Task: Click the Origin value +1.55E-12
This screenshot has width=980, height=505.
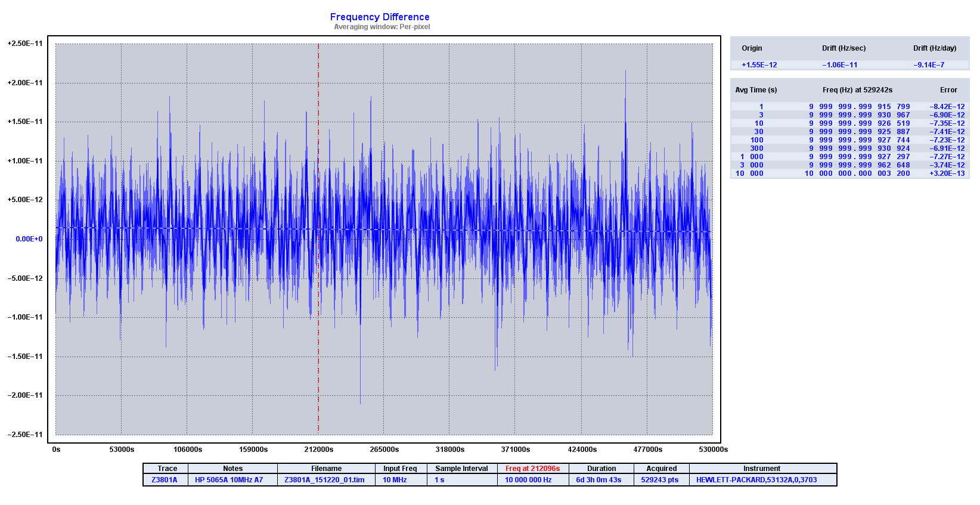Action: pos(759,65)
